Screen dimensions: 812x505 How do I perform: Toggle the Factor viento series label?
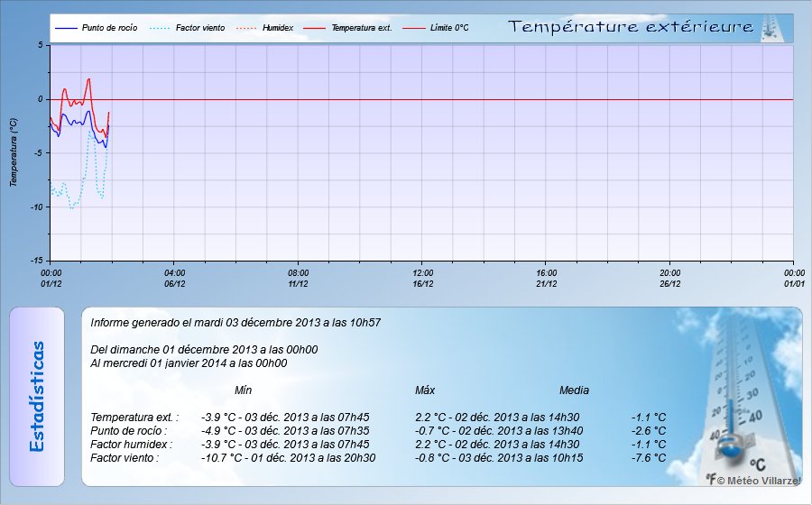coord(199,29)
